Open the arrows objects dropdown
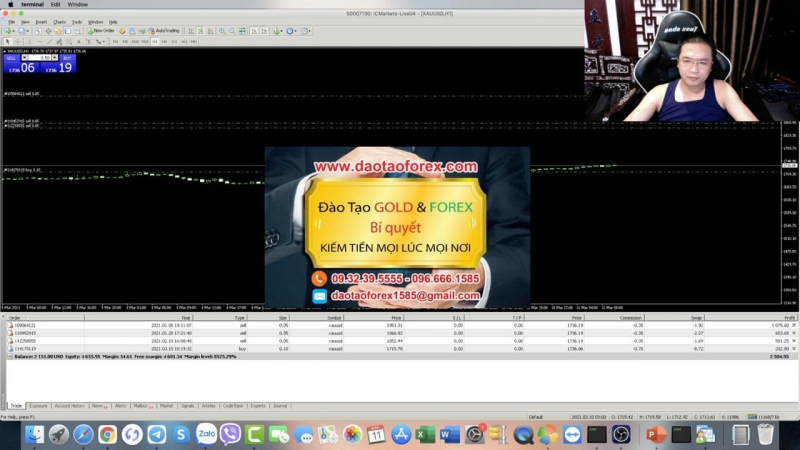Viewport: 800px width, 450px height. (x=100, y=41)
